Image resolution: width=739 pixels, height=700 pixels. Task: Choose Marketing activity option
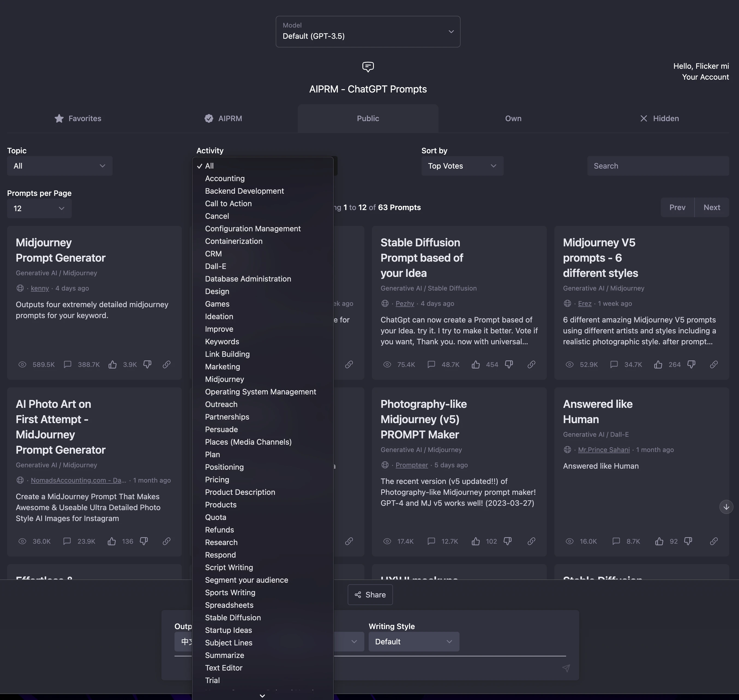click(263, 367)
